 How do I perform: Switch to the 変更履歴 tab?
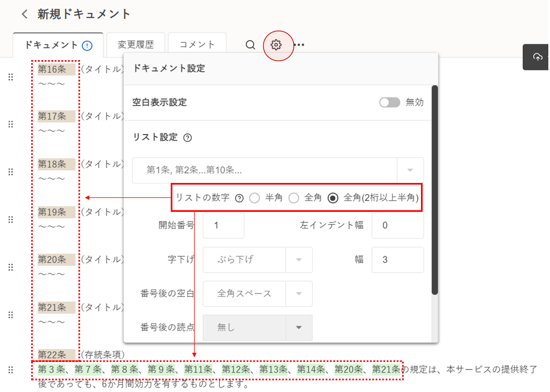[136, 45]
